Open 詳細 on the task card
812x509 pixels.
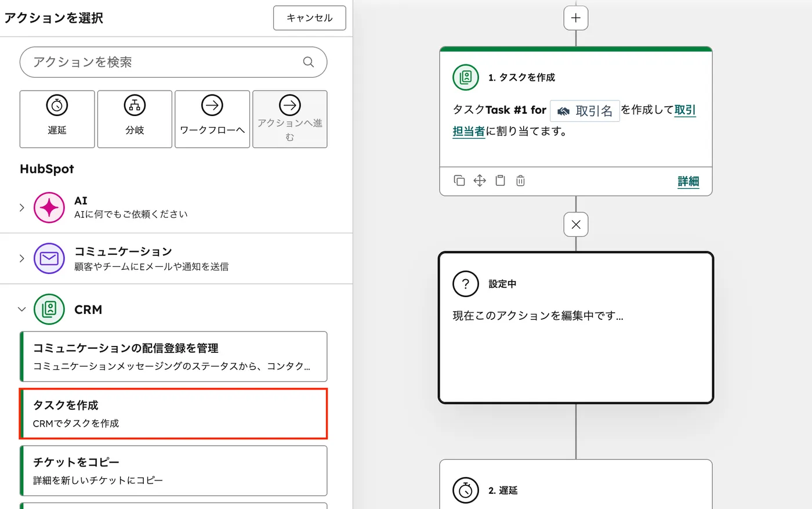click(x=688, y=182)
